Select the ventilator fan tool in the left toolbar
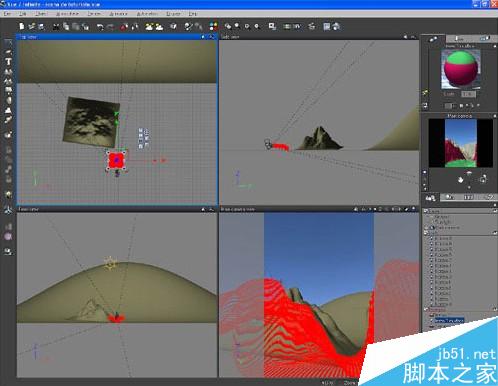Image resolution: width=498 pixels, height=386 pixels. (x=8, y=210)
